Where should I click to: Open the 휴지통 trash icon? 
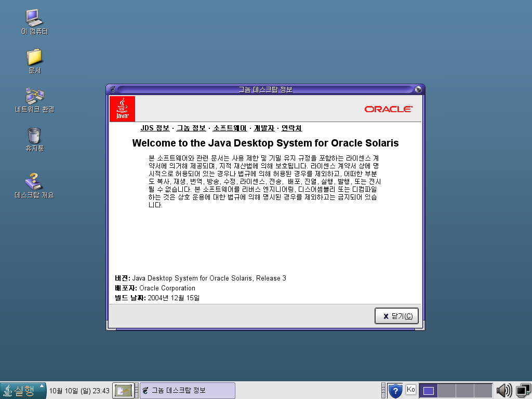point(34,135)
